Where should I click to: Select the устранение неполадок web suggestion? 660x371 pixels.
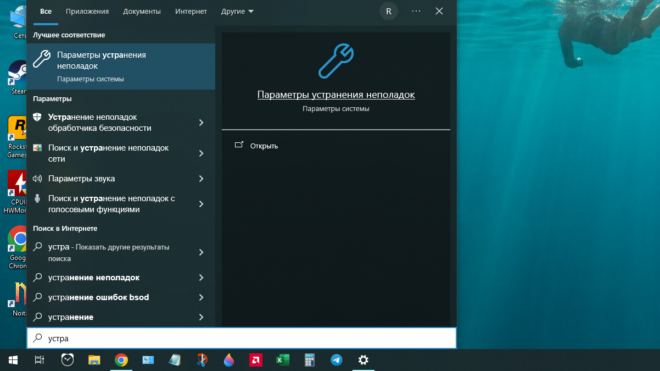121,278
